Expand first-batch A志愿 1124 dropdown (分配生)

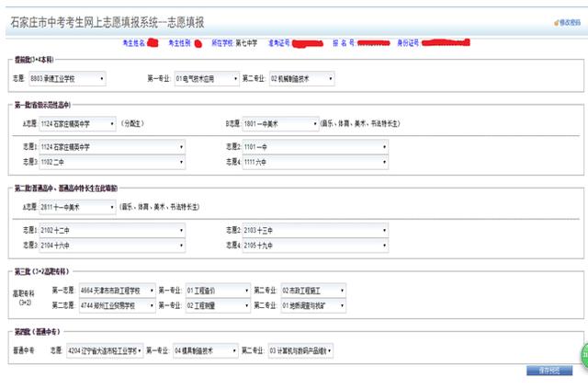pyautogui.click(x=77, y=123)
